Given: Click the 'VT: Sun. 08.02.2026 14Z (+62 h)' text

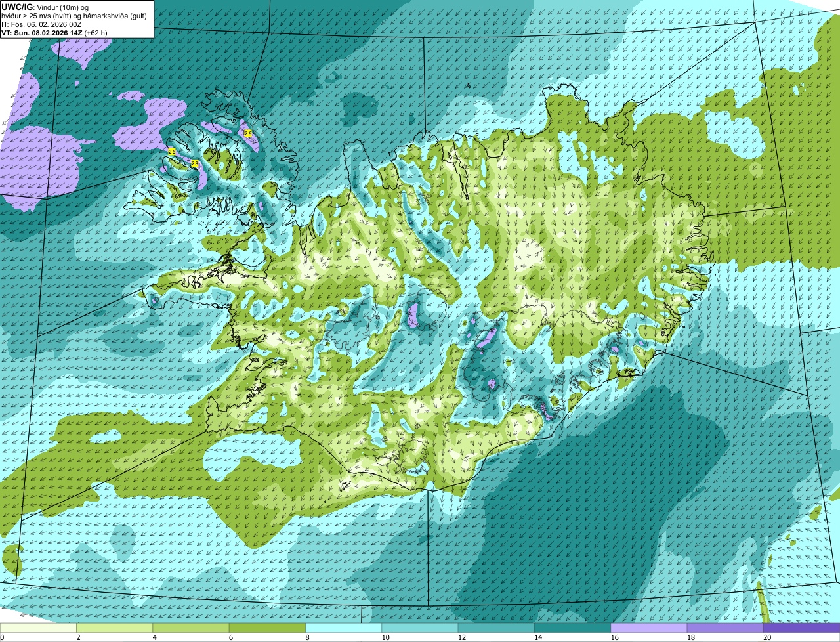Looking at the screenshot, I should coord(54,32).
